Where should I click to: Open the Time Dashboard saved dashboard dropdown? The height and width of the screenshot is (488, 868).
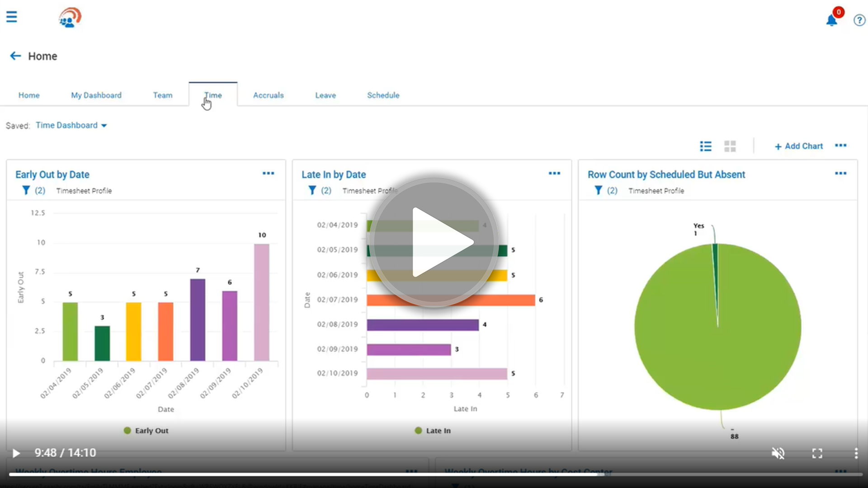[x=71, y=125]
